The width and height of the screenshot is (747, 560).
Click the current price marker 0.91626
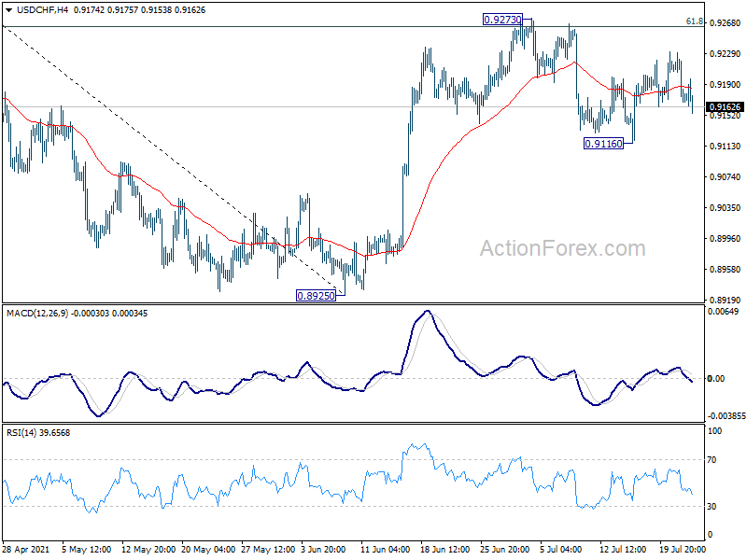(725, 107)
